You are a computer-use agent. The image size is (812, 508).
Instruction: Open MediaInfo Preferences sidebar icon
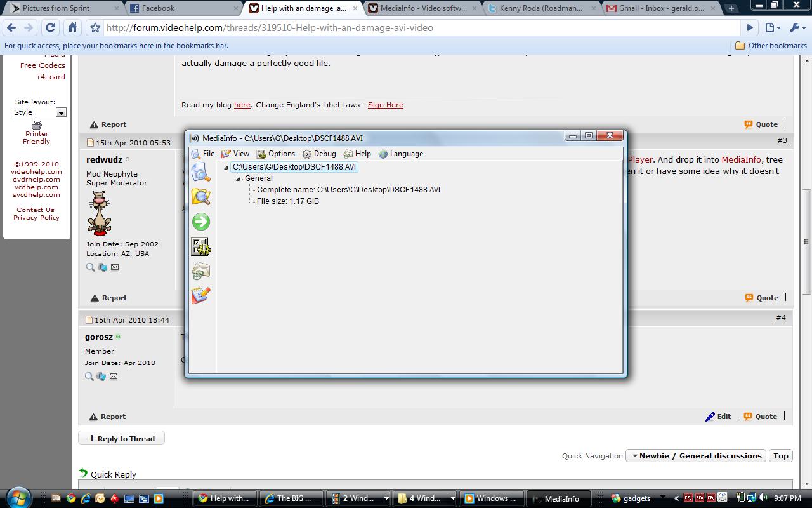coord(201,246)
